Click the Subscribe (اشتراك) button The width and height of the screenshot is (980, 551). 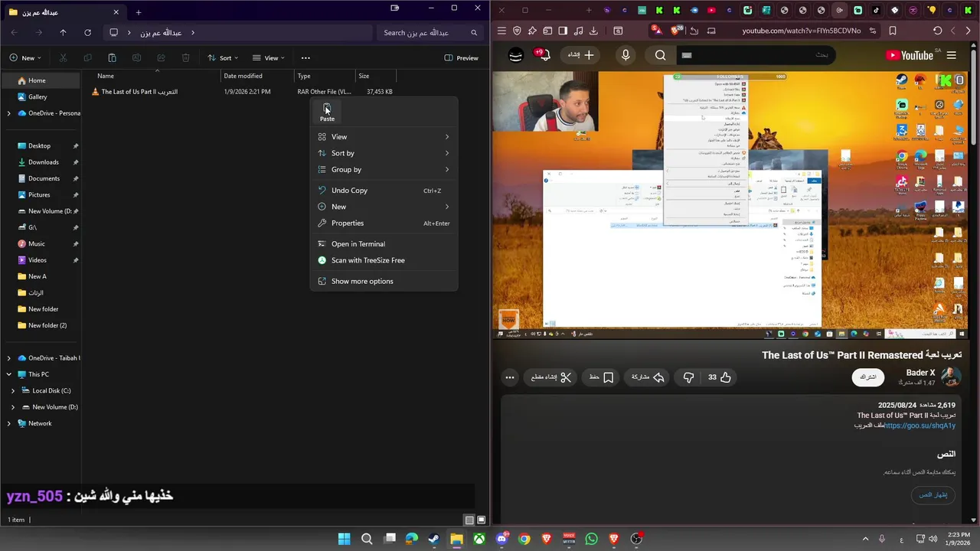point(867,377)
